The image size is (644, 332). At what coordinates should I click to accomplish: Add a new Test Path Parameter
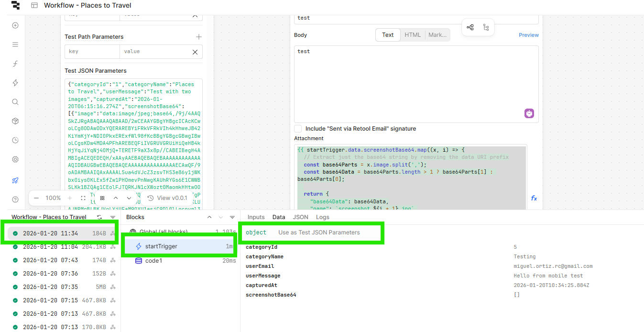pos(199,37)
